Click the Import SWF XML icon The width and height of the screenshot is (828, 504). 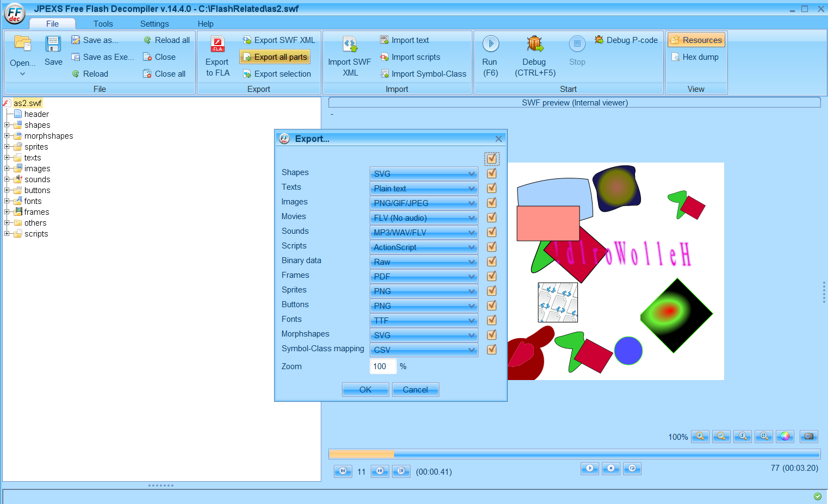[350, 44]
